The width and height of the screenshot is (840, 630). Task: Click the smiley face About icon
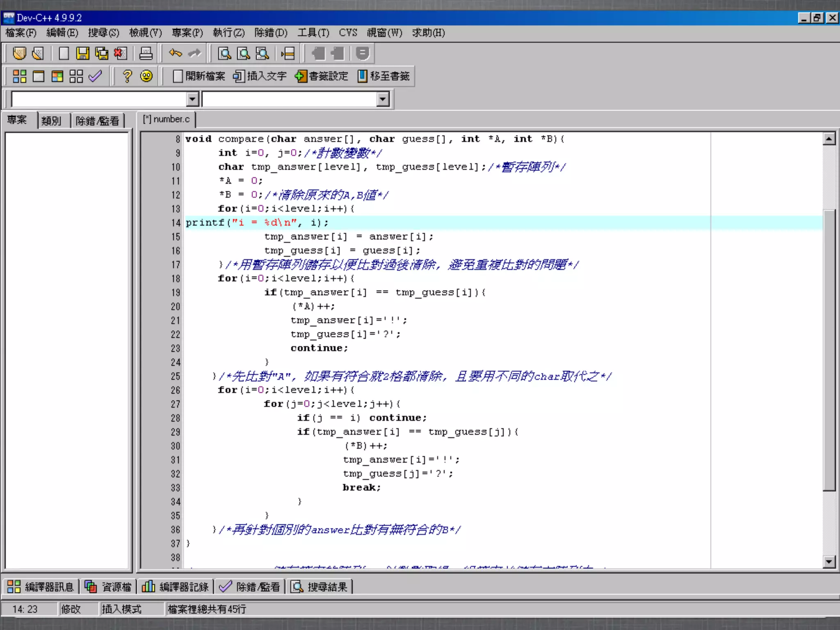click(x=146, y=76)
